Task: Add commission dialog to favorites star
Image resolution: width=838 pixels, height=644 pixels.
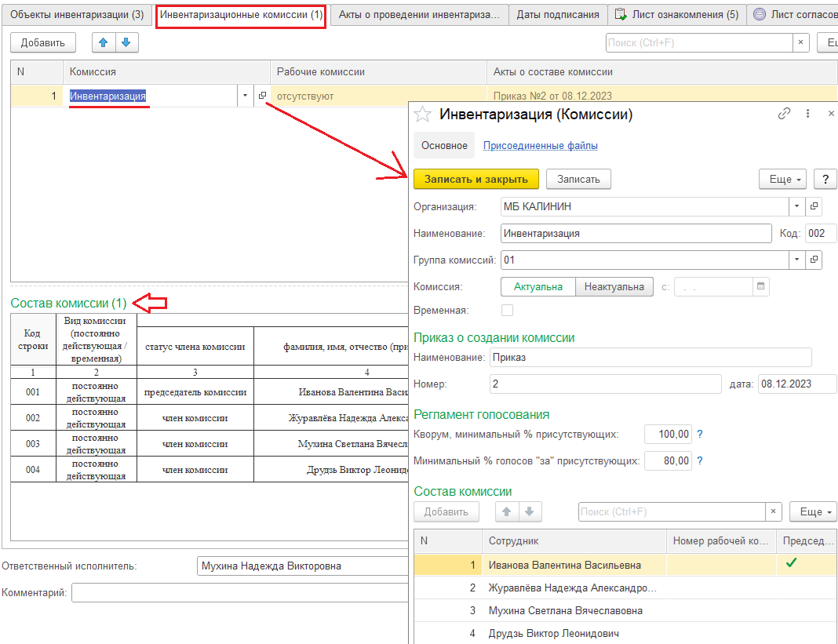Action: (423, 114)
